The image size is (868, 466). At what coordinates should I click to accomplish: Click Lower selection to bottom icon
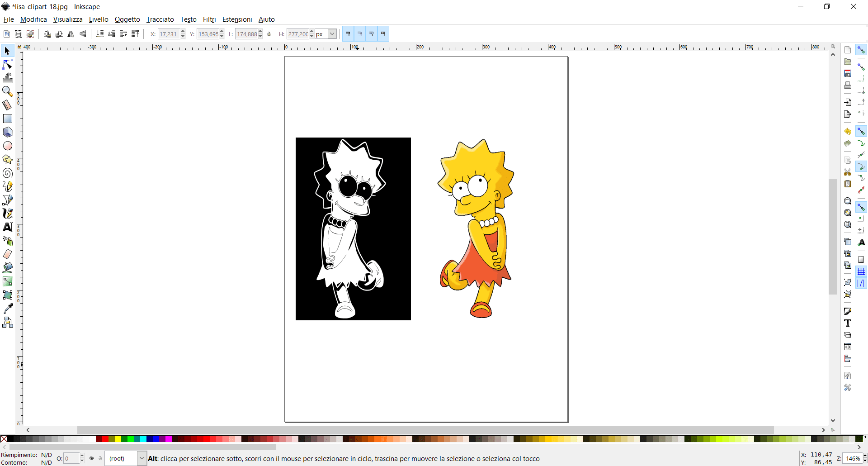click(x=100, y=34)
